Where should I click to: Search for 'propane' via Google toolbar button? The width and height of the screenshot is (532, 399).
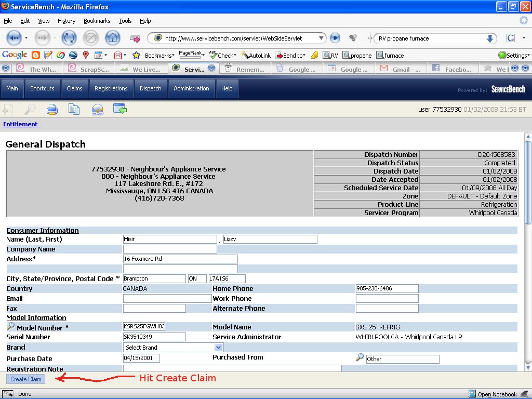coord(357,55)
